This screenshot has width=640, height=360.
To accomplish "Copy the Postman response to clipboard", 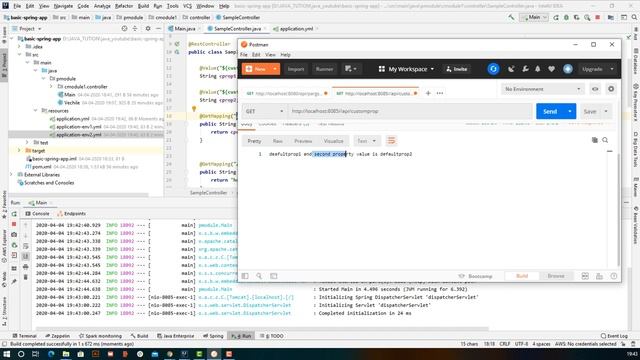I will click(595, 140).
